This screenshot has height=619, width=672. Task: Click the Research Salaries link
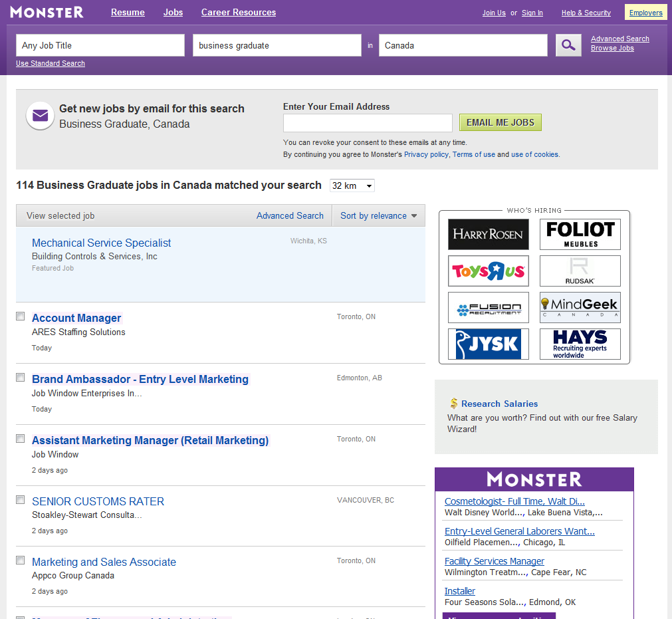[499, 404]
